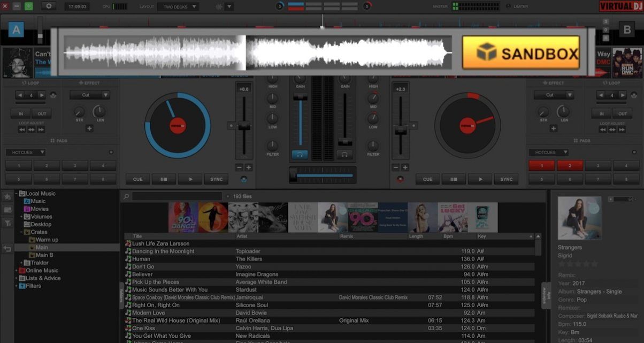Collapse the Crates folder
Screen dimensions: 644x343
(21, 232)
